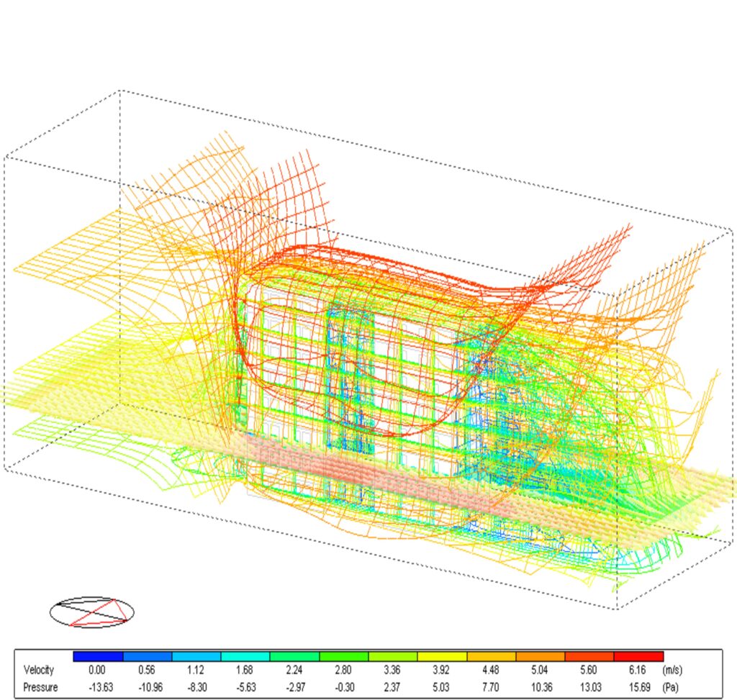737x700 pixels.
Task: Click pressure value -5.63
Action: (x=246, y=687)
